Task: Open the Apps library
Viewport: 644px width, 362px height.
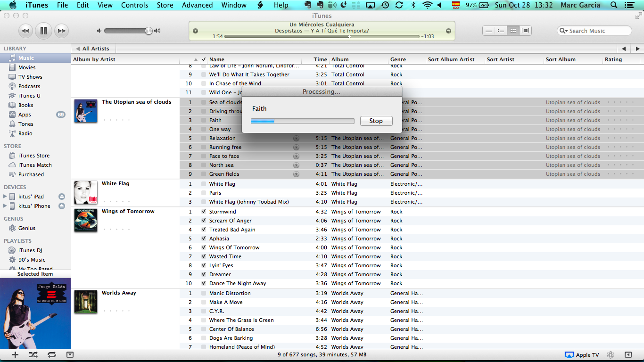Action: pos(25,115)
